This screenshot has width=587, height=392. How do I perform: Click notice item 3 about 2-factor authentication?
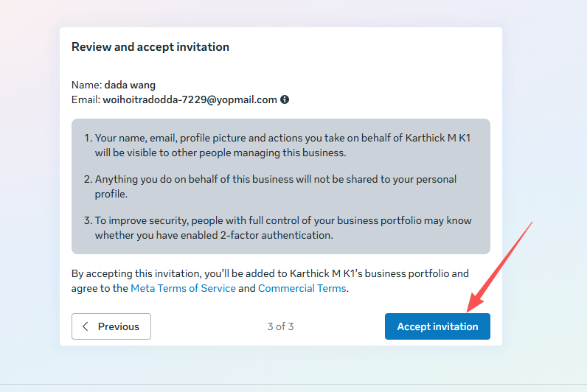(x=280, y=228)
